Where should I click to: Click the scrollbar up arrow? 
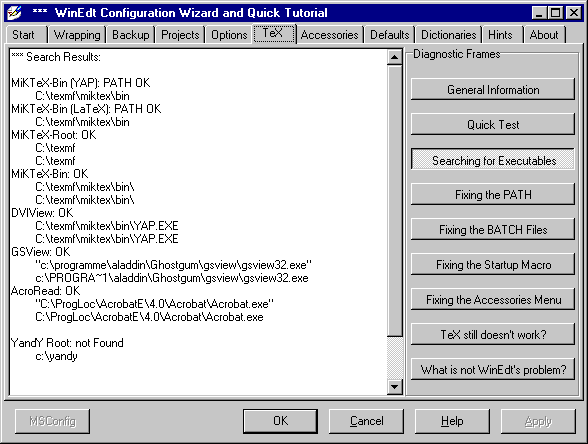tap(394, 57)
